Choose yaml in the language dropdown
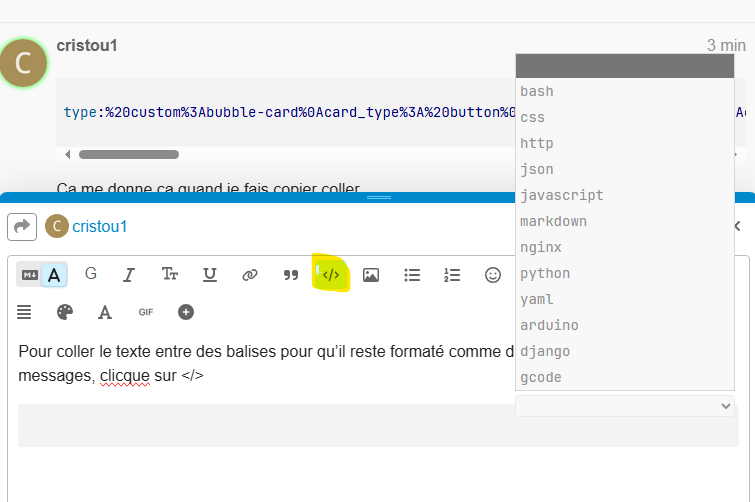Screen dimensions: 755x502 click(x=537, y=299)
